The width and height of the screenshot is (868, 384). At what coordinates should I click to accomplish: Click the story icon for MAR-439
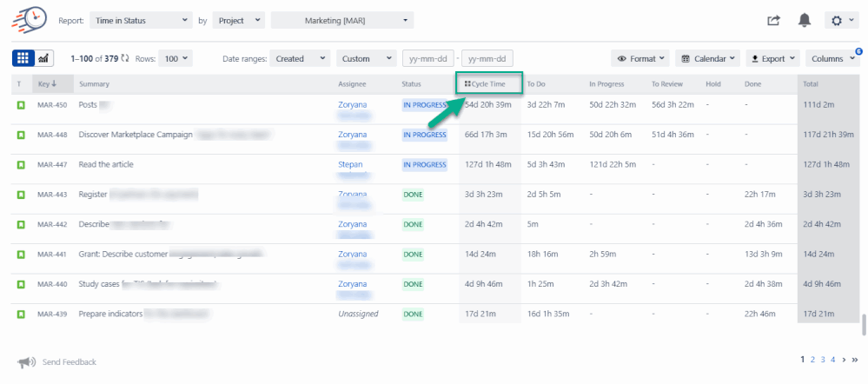coord(21,314)
